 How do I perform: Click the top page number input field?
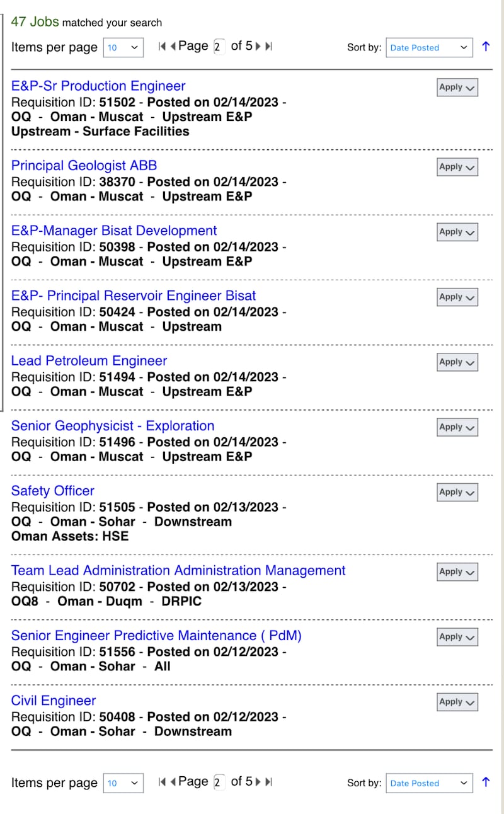(x=219, y=47)
